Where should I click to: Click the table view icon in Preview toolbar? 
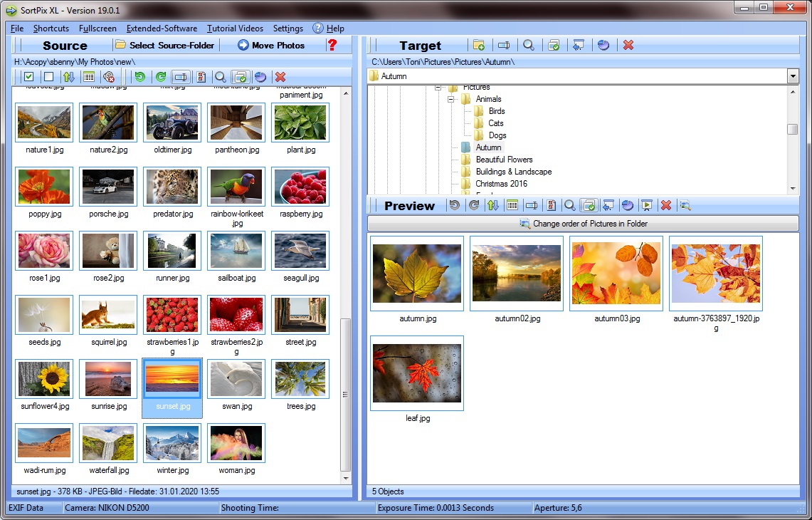pos(512,205)
